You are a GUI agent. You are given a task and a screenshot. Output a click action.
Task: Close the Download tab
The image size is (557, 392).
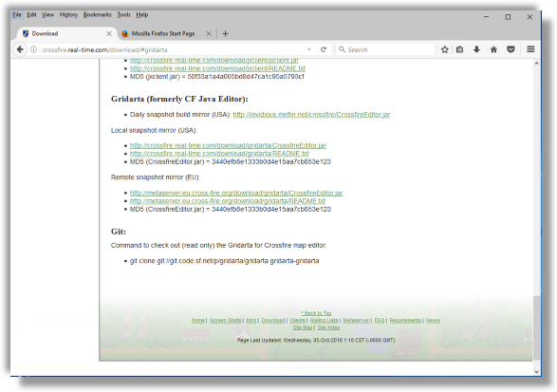(109, 34)
